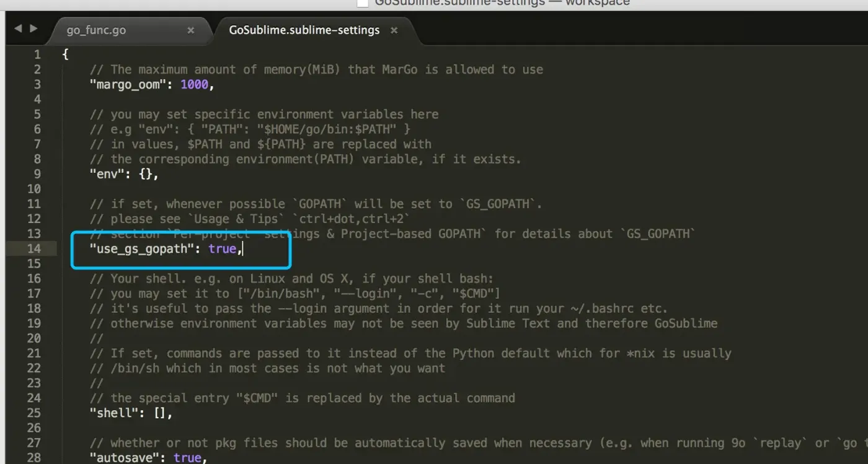Click comment with ["/bin/bash", "--login"]
This screenshot has width=868, height=464.
[x=295, y=294]
